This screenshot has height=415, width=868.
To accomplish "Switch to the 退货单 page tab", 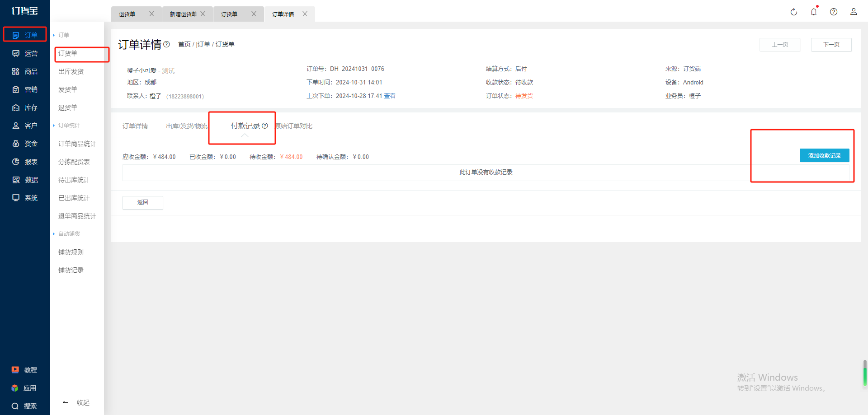I will click(x=127, y=14).
